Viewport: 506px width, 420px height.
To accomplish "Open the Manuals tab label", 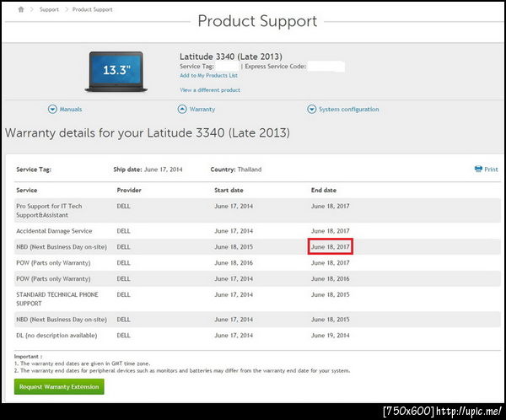I will coord(71,110).
